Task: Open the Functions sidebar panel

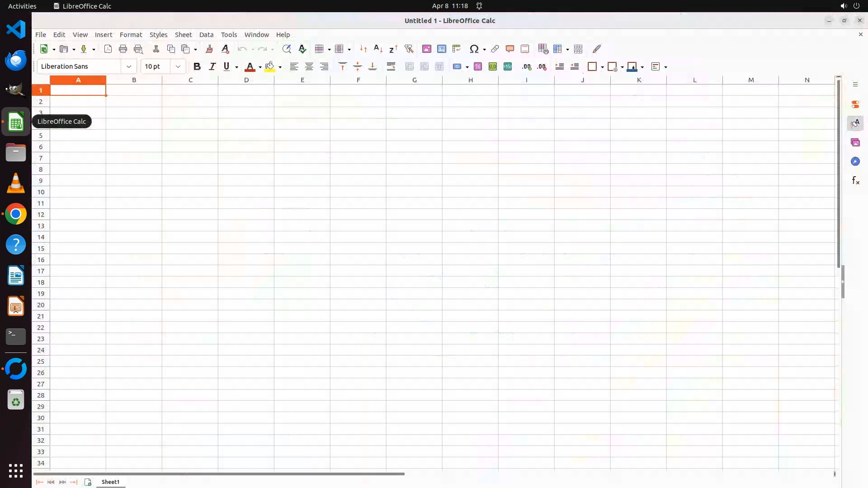Action: pyautogui.click(x=855, y=181)
